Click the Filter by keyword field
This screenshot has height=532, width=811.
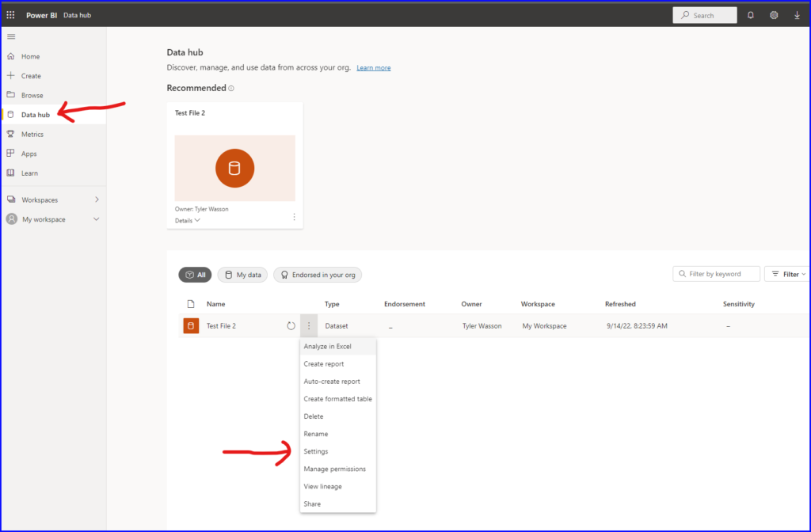pyautogui.click(x=716, y=273)
